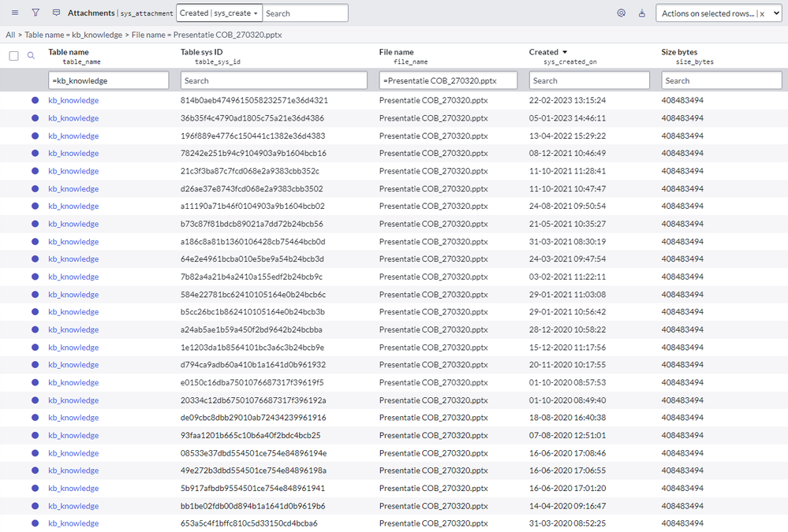Click the Attachments list title

91,13
